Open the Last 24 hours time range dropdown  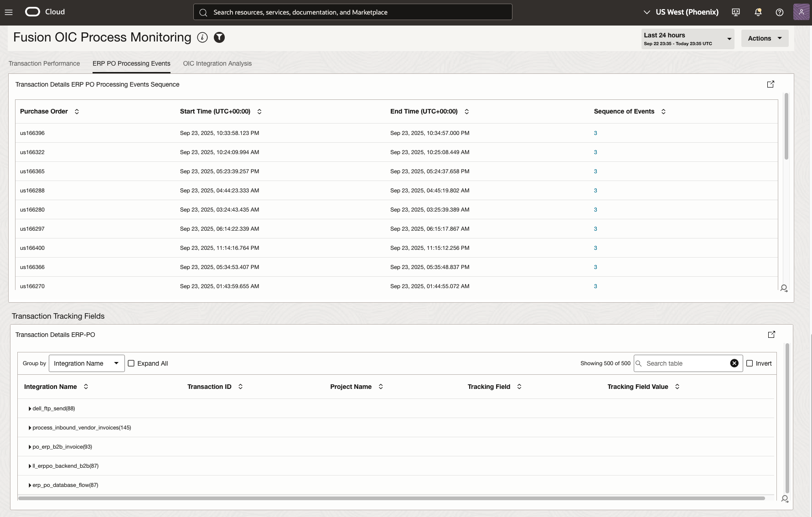[687, 39]
